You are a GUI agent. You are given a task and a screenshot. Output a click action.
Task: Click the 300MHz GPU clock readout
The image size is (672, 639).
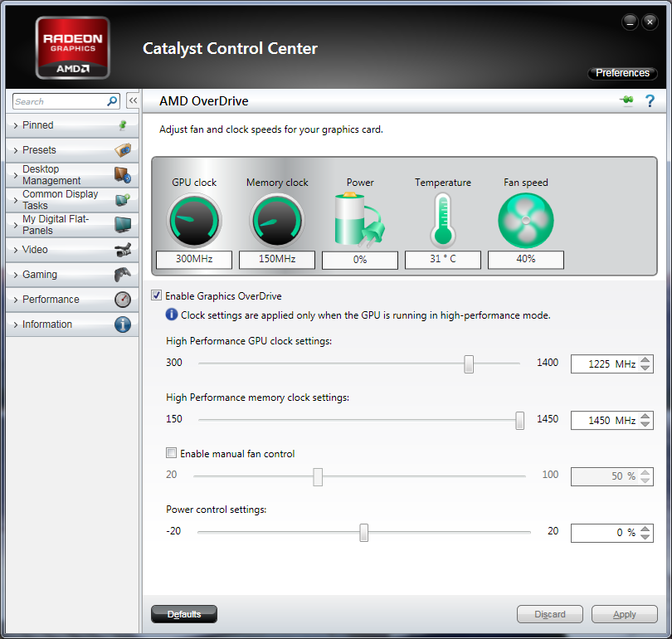coord(194,259)
